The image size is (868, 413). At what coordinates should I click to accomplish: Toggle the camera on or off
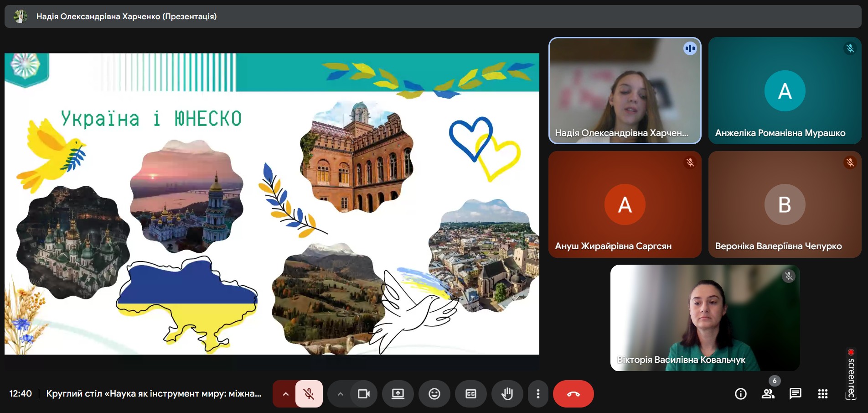(x=363, y=393)
